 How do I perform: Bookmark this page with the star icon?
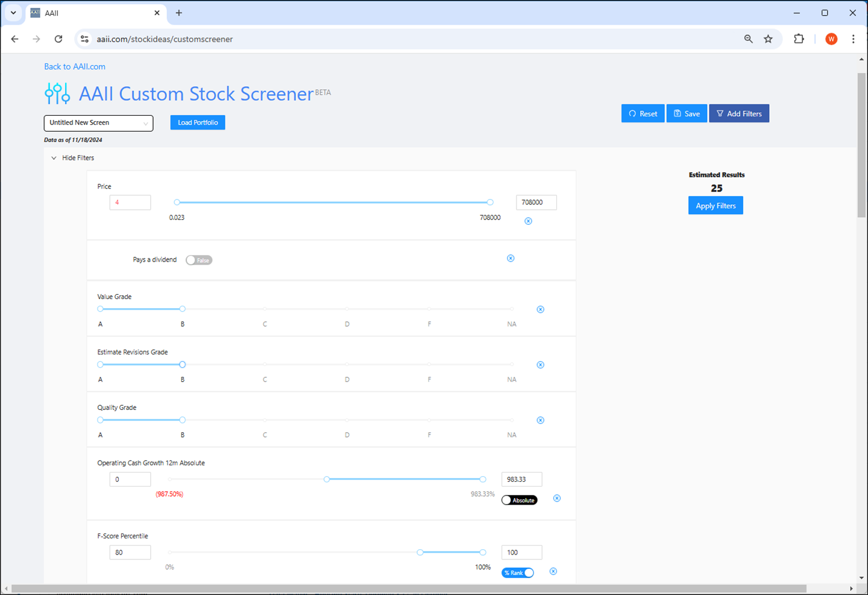pyautogui.click(x=768, y=39)
